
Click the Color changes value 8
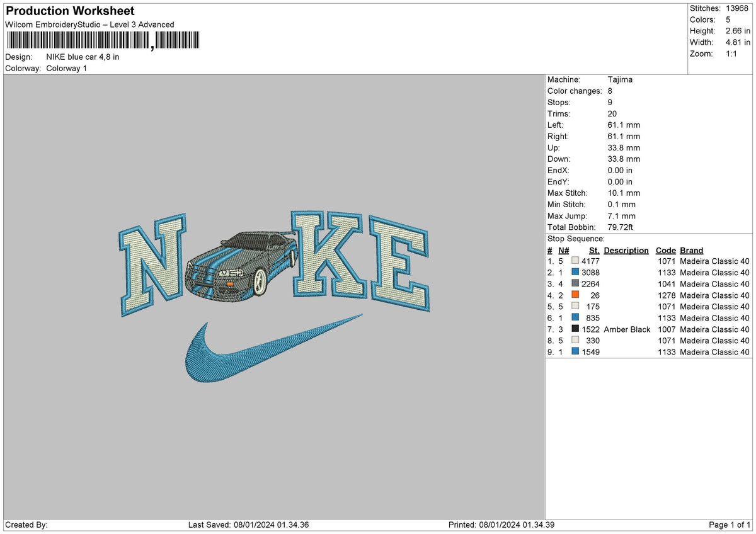[610, 91]
